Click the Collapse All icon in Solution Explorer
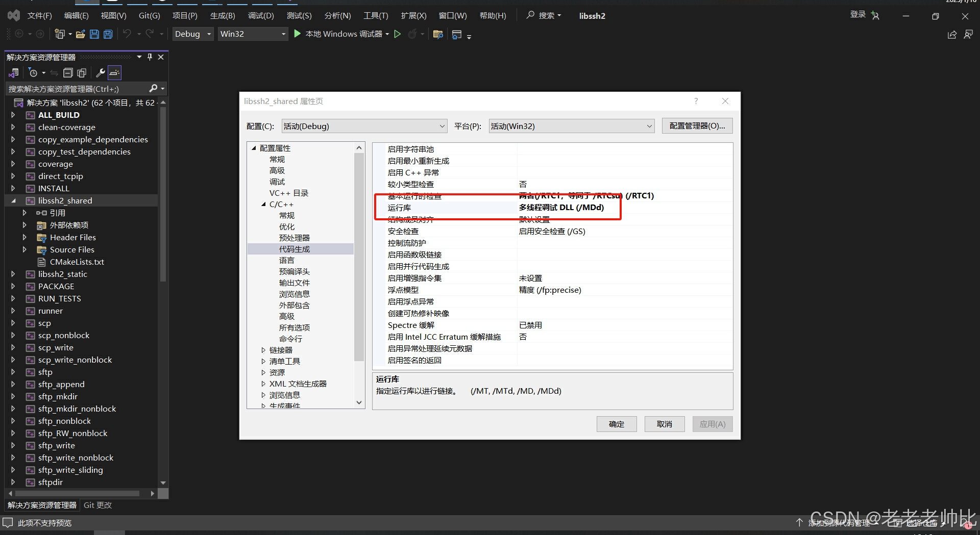 (x=68, y=72)
